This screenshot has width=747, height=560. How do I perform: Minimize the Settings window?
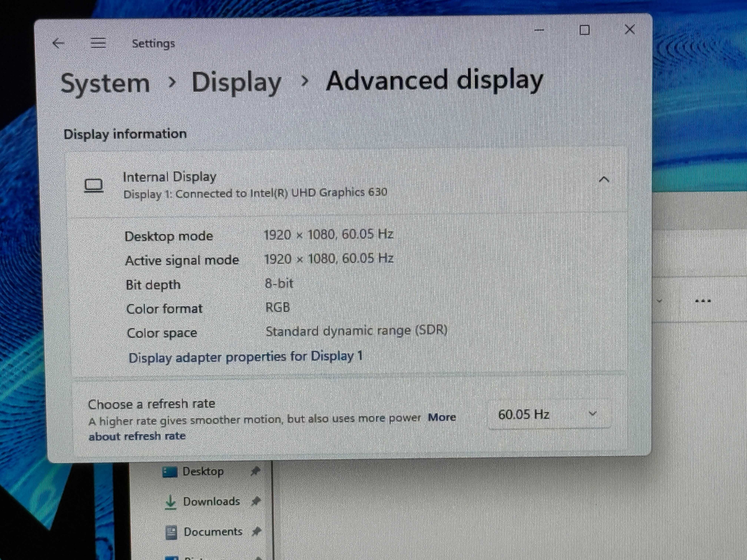tap(539, 30)
